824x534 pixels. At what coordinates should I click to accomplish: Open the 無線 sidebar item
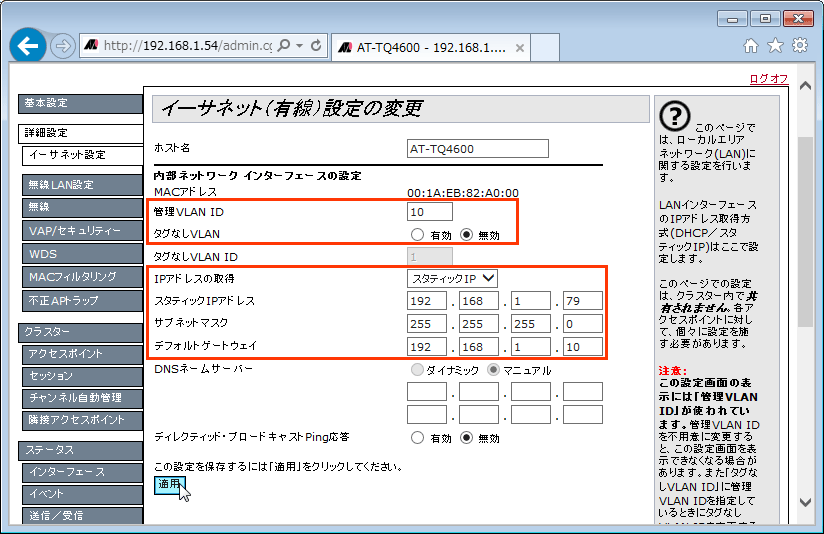coord(83,208)
